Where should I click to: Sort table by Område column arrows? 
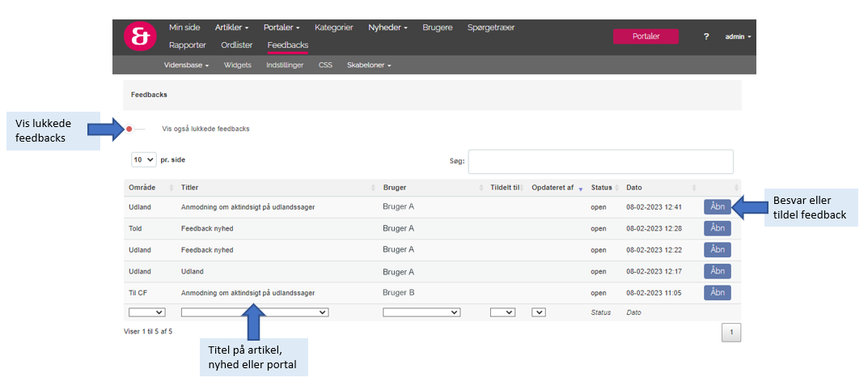point(171,188)
